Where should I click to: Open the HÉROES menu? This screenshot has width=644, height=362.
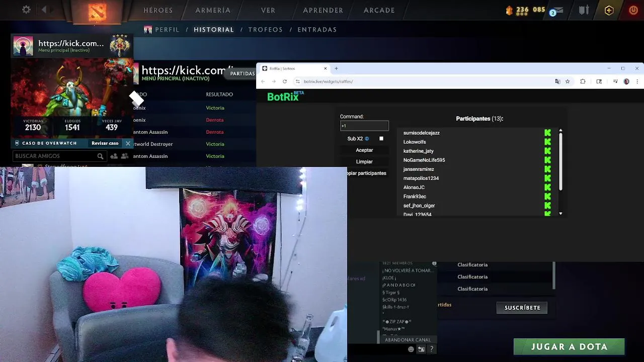pos(158,10)
